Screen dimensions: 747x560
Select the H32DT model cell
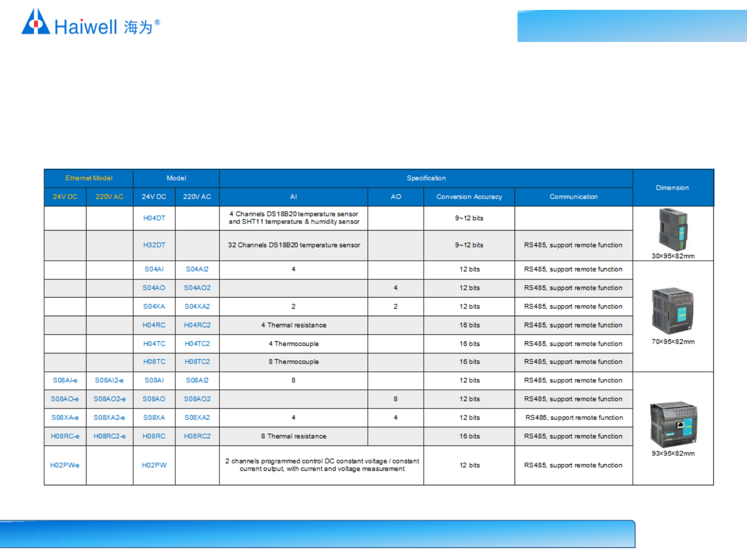coord(154,245)
